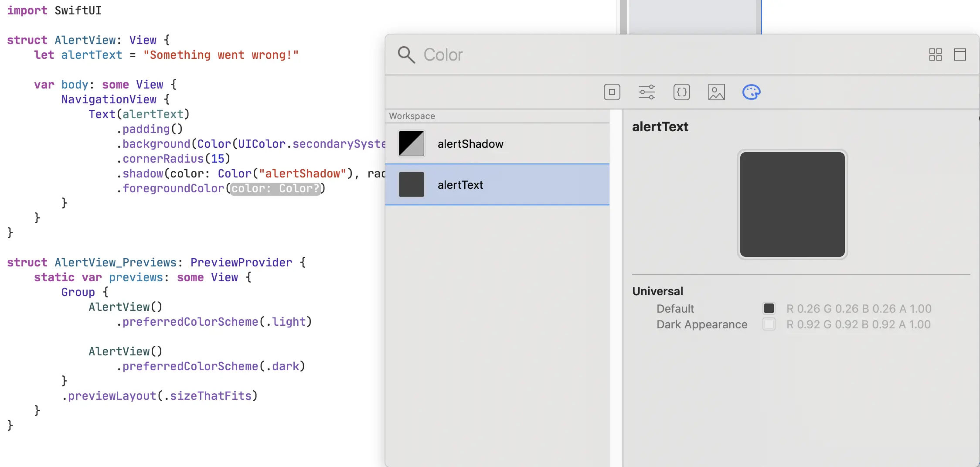
Task: Open the Modifiers library tab
Action: point(647,92)
